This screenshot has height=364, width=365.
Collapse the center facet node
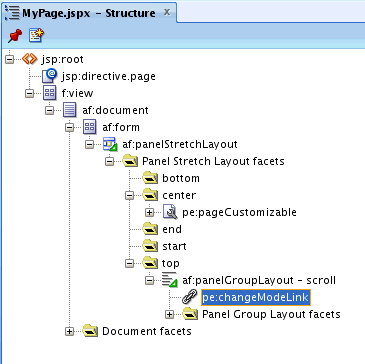click(129, 196)
